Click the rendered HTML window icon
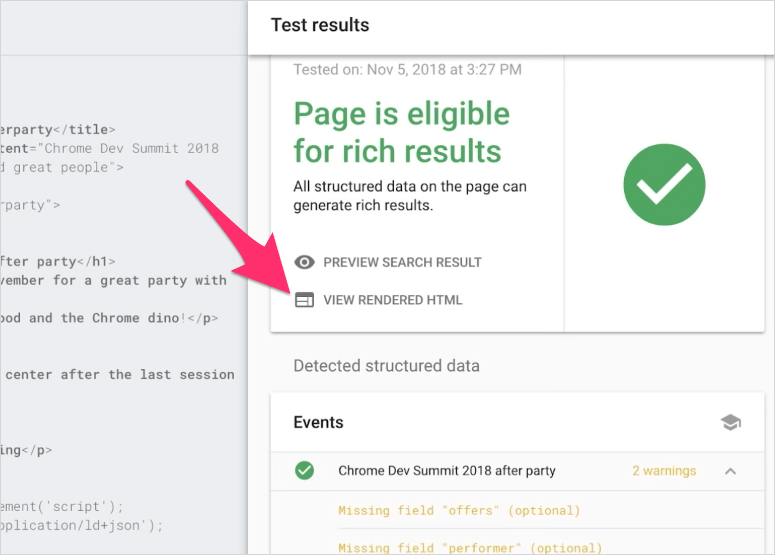 tap(304, 300)
